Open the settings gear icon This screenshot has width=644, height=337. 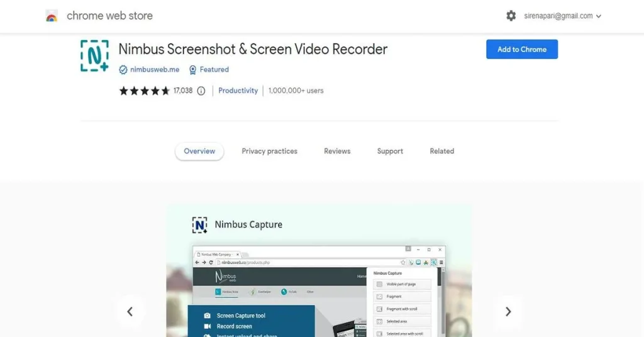[511, 16]
